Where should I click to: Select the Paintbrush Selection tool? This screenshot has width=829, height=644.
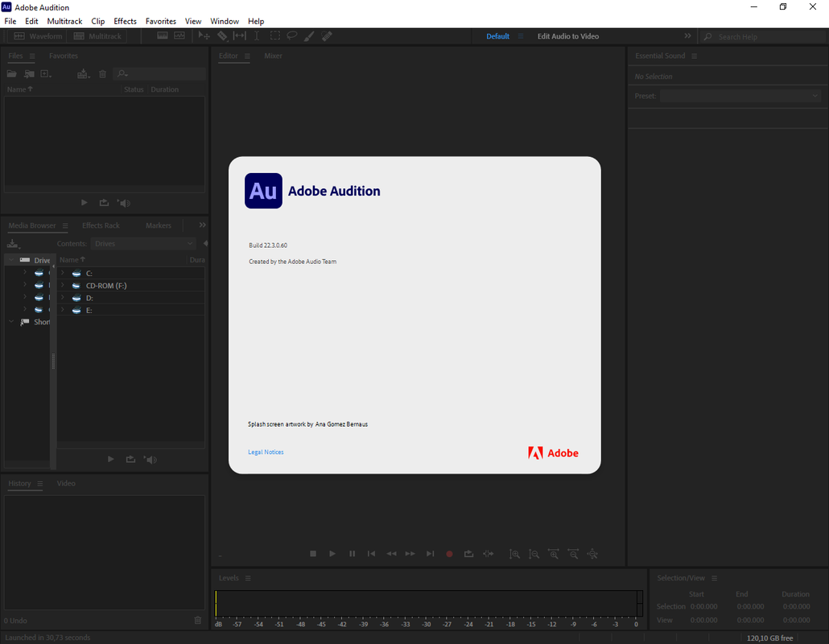(x=309, y=36)
